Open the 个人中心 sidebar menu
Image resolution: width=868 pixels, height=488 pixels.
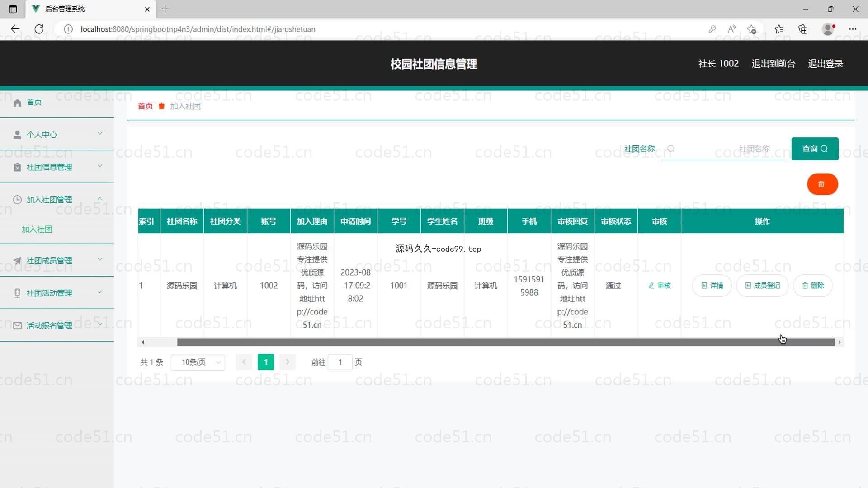coord(57,135)
